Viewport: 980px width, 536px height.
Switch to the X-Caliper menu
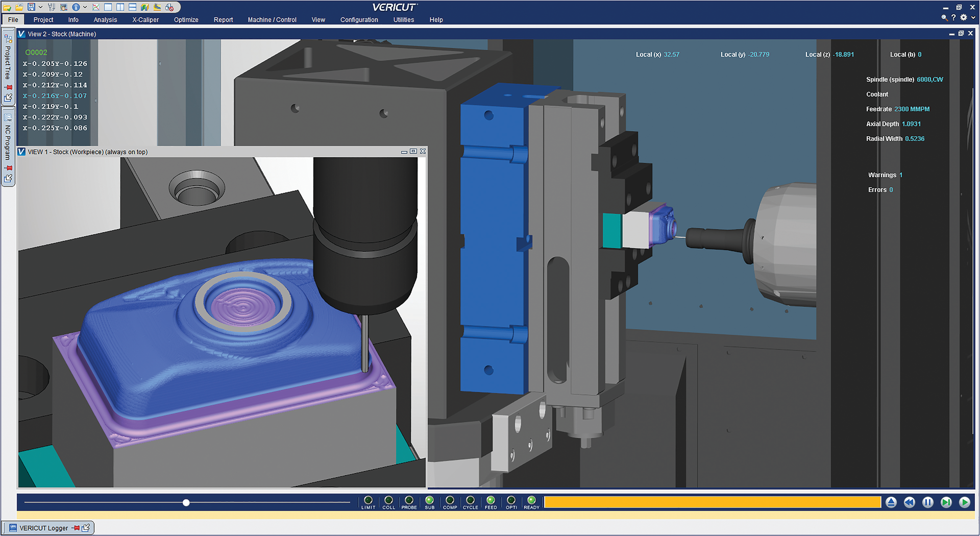[145, 20]
